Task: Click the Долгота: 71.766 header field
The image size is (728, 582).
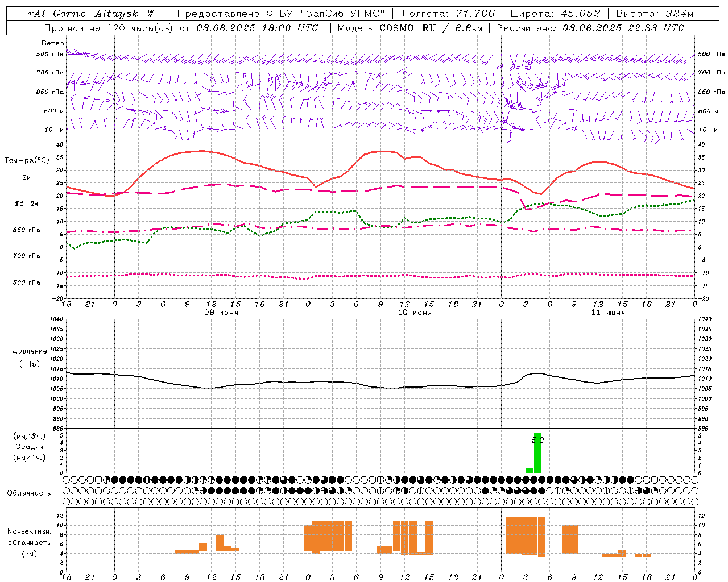Action: tap(448, 14)
